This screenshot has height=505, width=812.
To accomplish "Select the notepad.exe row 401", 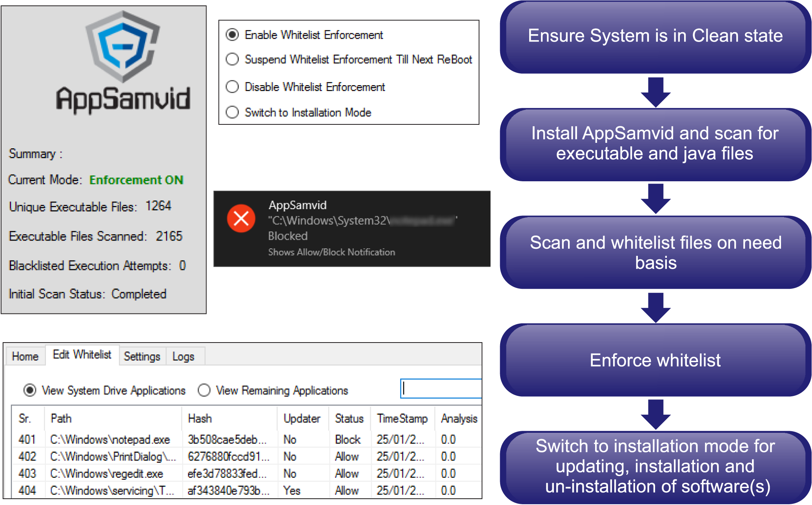I will tap(110, 439).
